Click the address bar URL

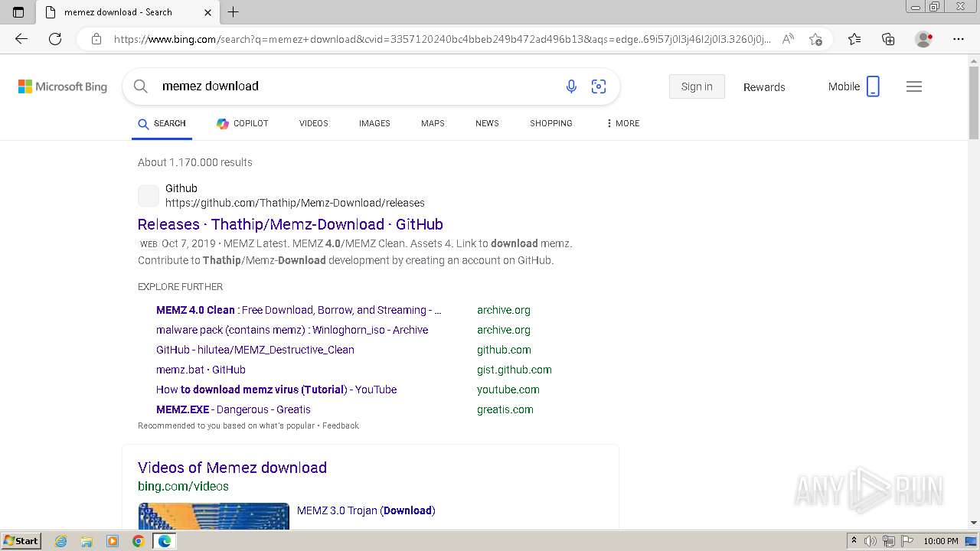[x=442, y=39]
